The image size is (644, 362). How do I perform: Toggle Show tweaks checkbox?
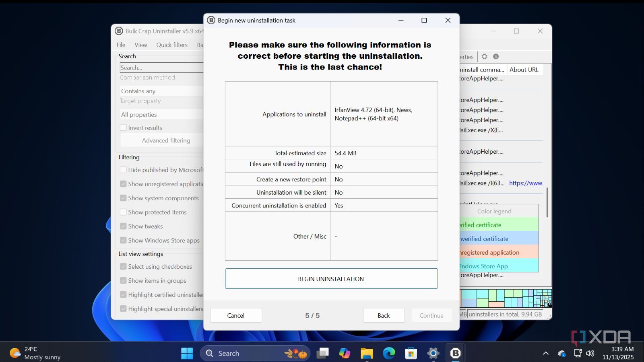tap(124, 226)
